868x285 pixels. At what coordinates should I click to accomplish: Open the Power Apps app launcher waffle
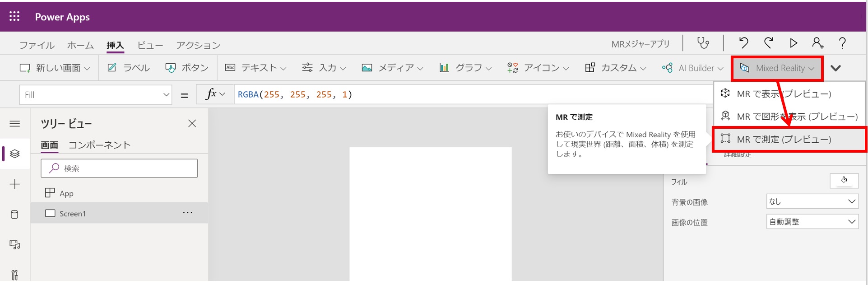pyautogui.click(x=14, y=17)
